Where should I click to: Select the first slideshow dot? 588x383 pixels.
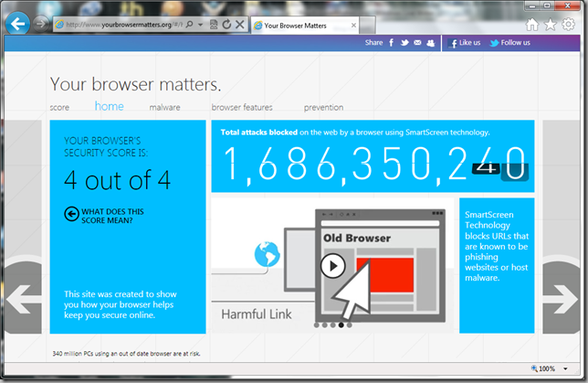click(317, 324)
